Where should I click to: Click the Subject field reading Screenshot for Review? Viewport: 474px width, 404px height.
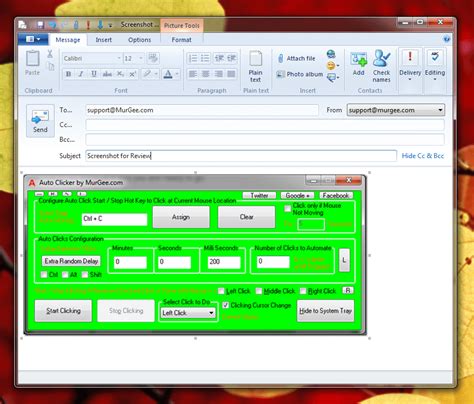click(241, 156)
